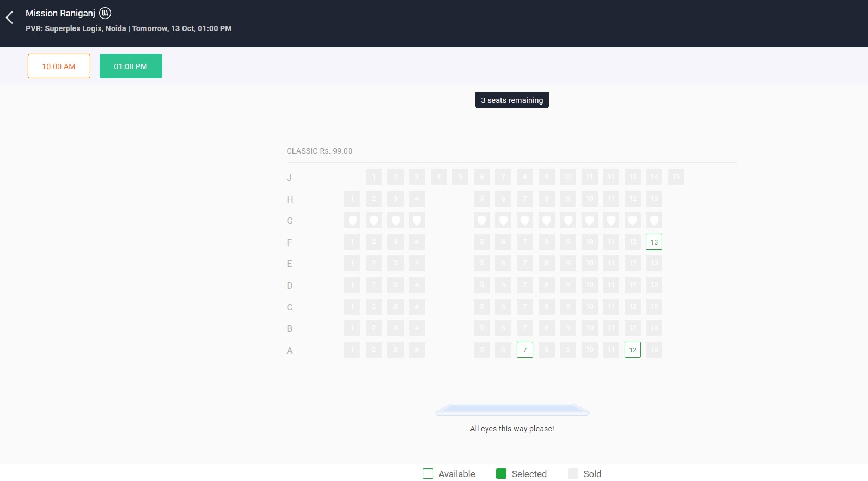
Task: Click the Available legend box
Action: 428,474
